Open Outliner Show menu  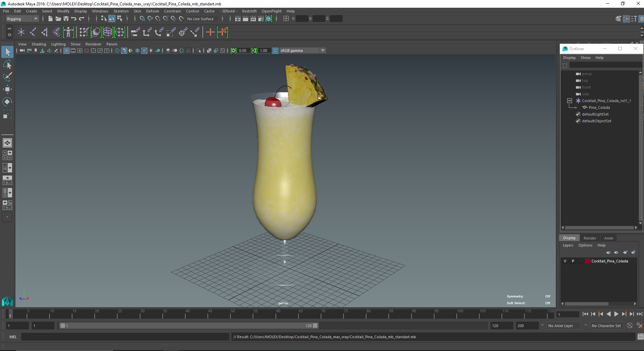pos(585,58)
